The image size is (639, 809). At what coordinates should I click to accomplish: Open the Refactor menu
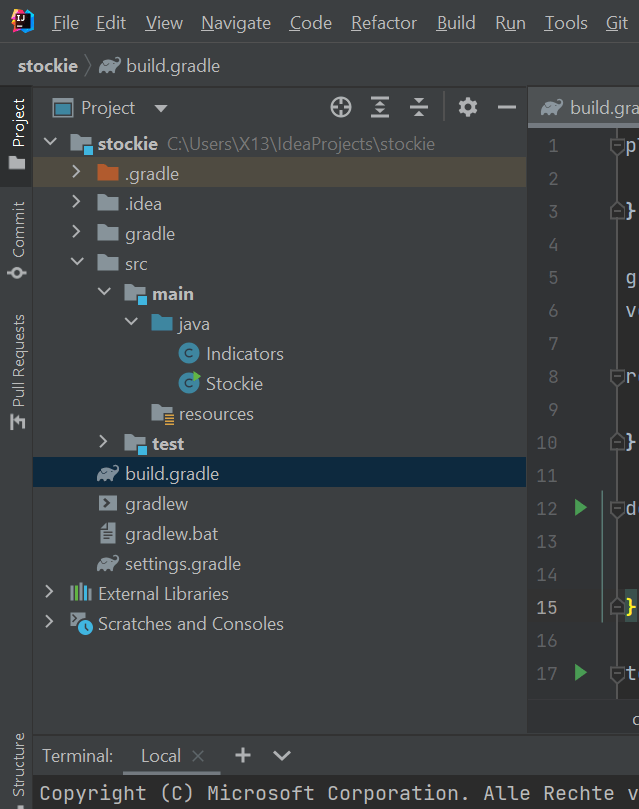[383, 22]
